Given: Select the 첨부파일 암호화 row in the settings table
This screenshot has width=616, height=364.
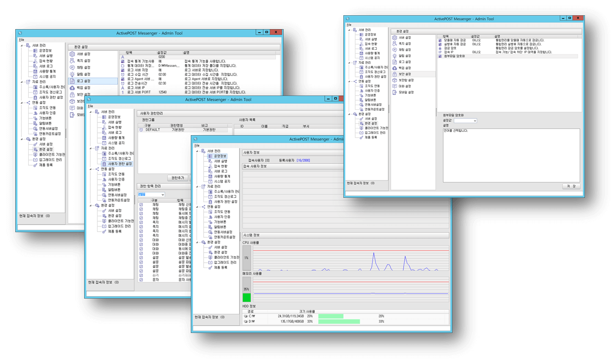Looking at the screenshot, I should [508, 56].
